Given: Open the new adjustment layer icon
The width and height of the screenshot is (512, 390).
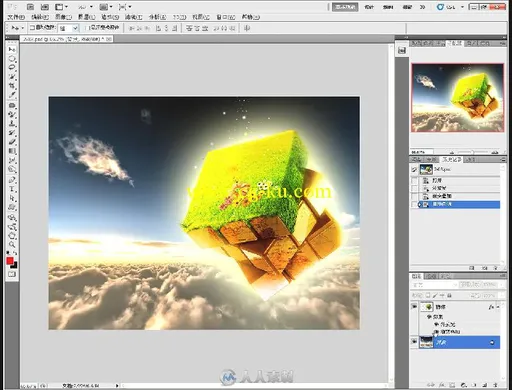Looking at the screenshot, I should click(x=463, y=385).
